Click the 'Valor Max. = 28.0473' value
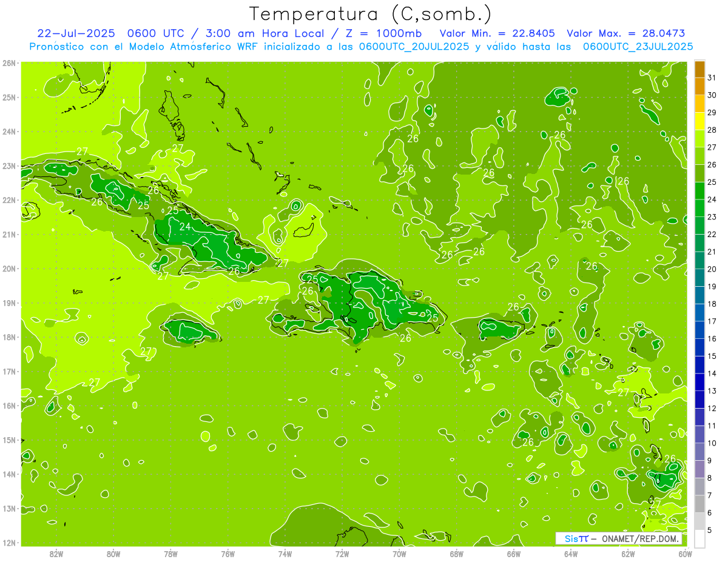The image size is (728, 562). (625, 33)
